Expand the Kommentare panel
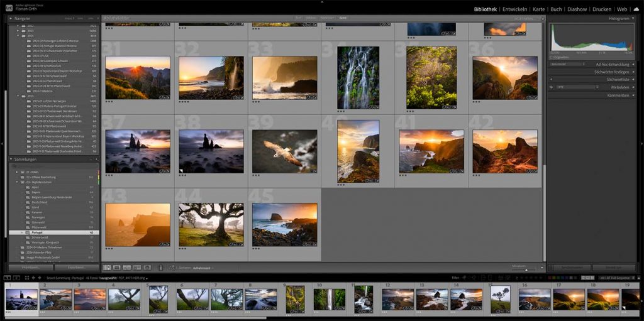 tap(633, 95)
